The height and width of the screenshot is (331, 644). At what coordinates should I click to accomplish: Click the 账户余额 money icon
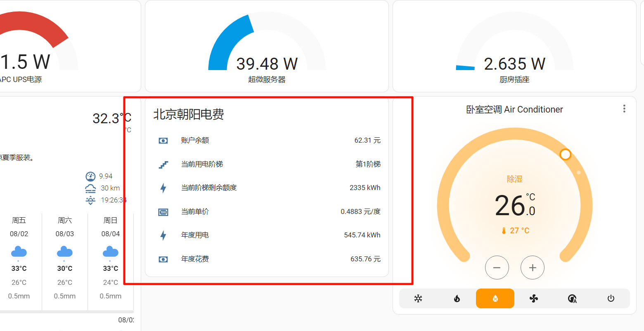pyautogui.click(x=163, y=141)
